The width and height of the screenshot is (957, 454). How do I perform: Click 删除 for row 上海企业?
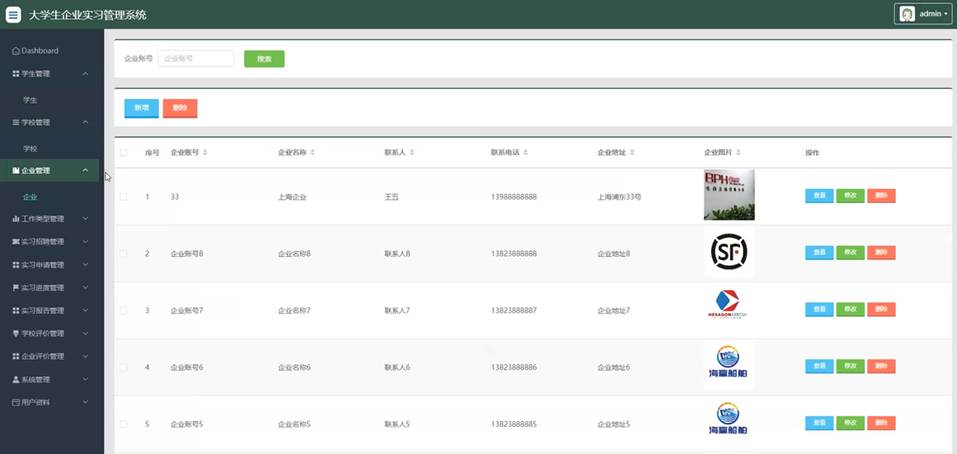[x=881, y=196]
